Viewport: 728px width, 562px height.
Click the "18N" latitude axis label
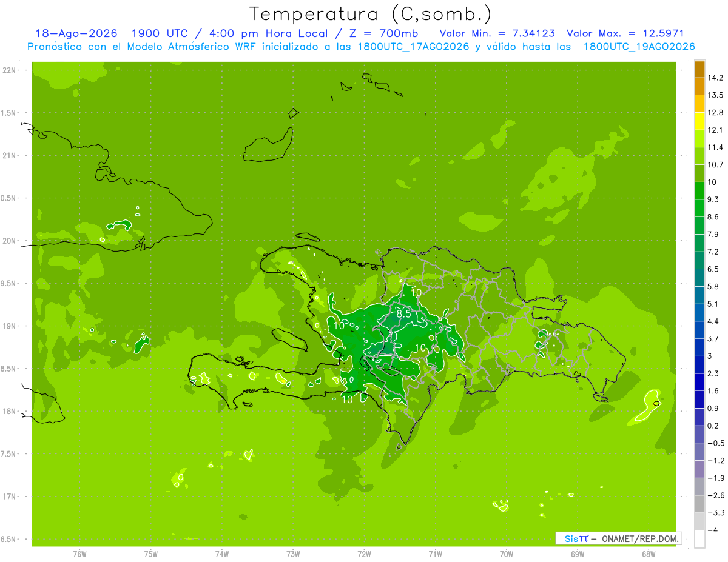(10, 411)
